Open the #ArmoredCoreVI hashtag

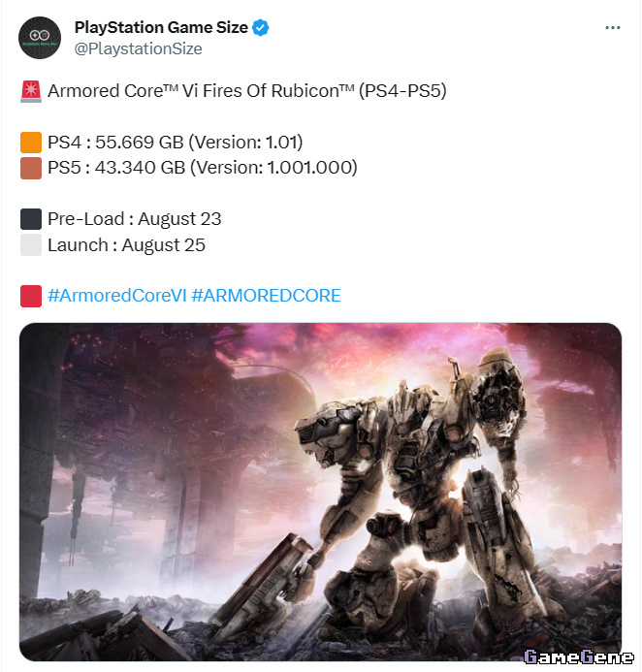(x=117, y=296)
